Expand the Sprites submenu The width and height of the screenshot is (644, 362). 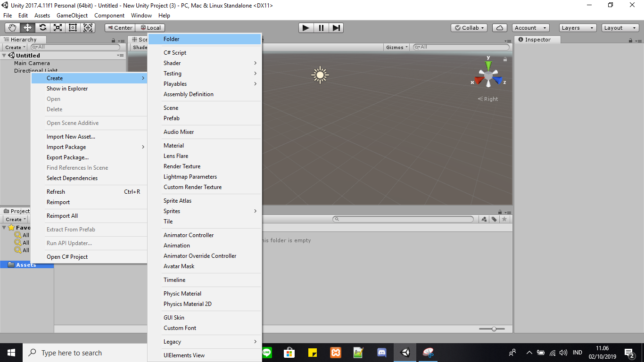(x=189, y=211)
